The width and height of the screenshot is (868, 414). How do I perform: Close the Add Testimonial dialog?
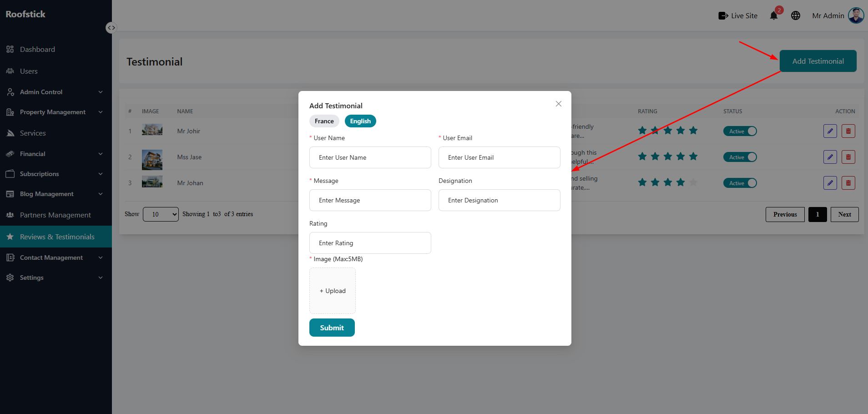(559, 104)
